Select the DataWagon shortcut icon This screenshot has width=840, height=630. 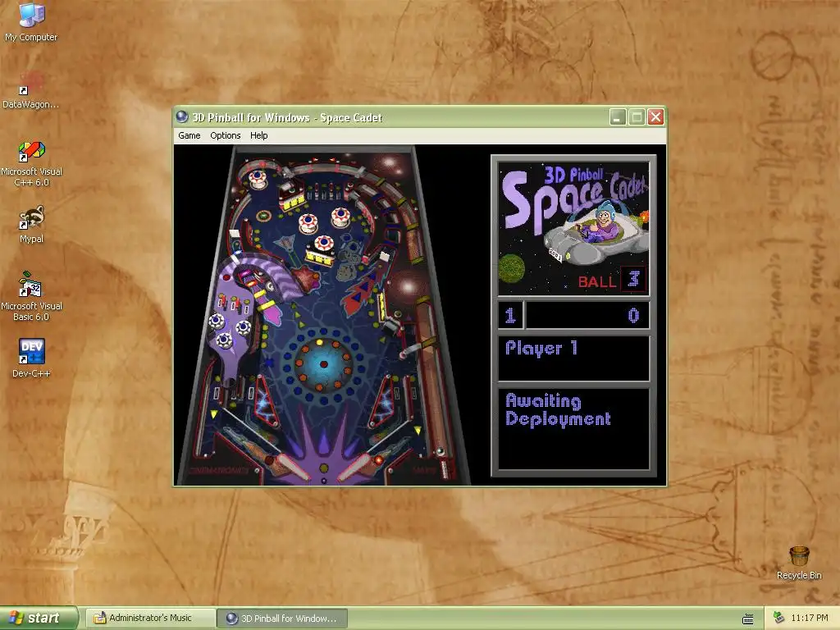point(31,89)
